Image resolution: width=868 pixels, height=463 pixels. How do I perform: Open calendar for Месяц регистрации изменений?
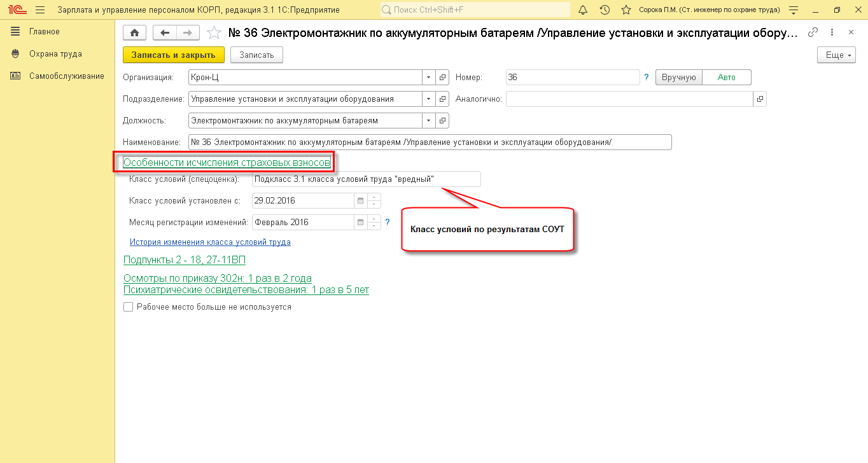pos(360,223)
